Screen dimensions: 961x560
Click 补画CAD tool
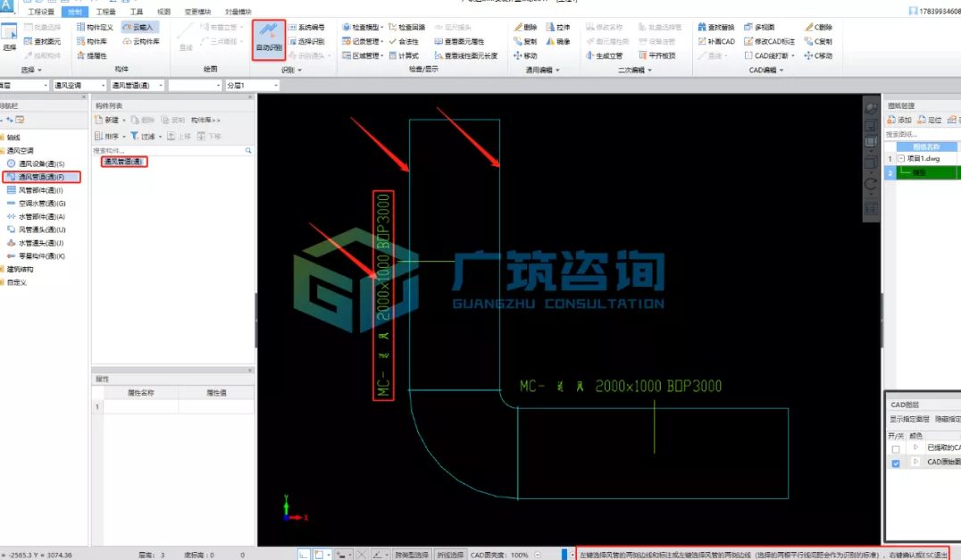pos(716,41)
